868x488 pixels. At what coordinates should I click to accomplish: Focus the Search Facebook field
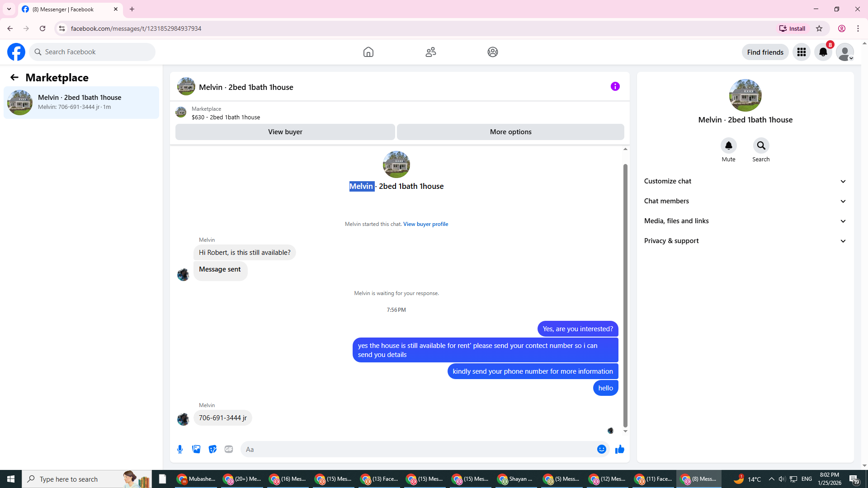pos(93,52)
